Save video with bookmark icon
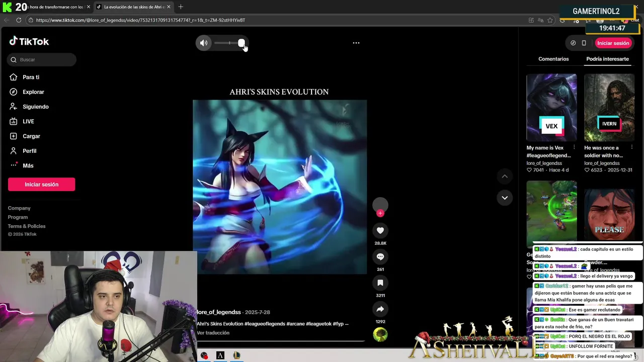The width and height of the screenshot is (644, 362). [x=380, y=283]
